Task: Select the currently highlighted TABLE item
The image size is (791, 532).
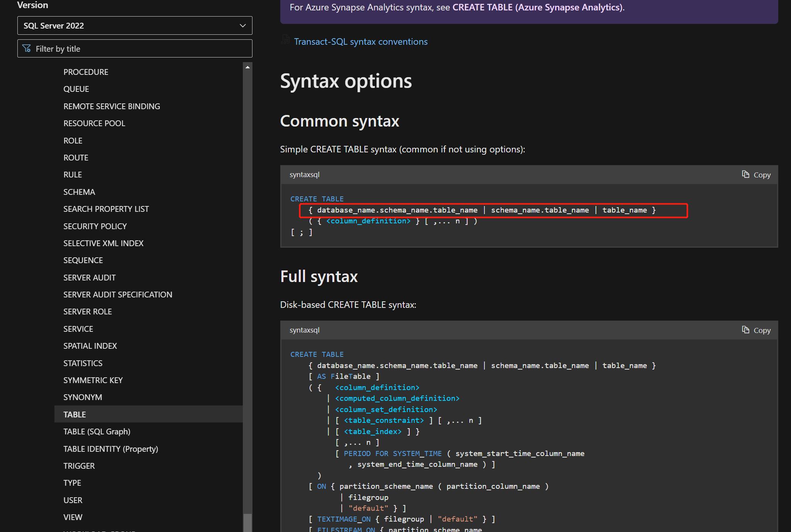Action: (x=75, y=414)
